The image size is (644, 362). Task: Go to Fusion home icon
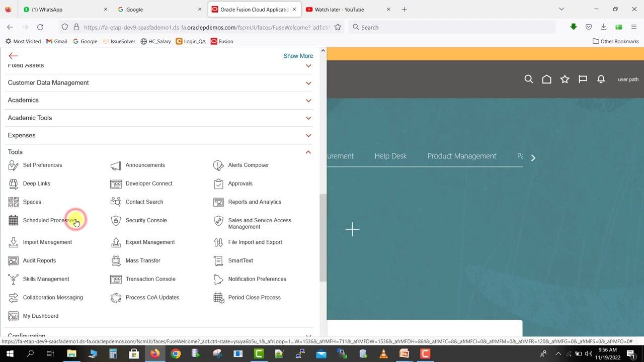[x=547, y=79]
